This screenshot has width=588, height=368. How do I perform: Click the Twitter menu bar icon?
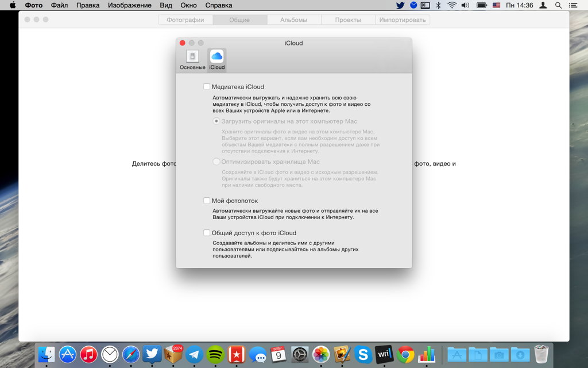click(400, 5)
